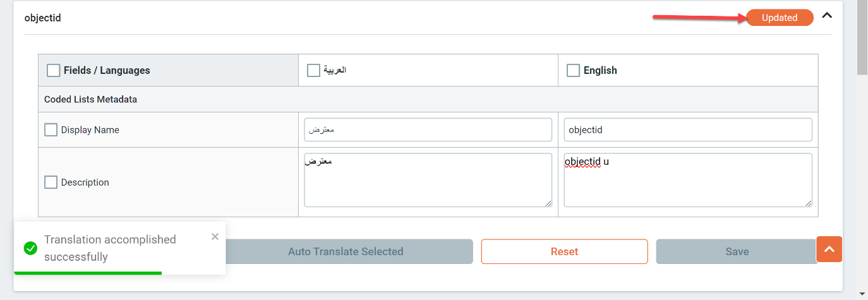
Task: Click the objectid panel title
Action: tap(42, 18)
